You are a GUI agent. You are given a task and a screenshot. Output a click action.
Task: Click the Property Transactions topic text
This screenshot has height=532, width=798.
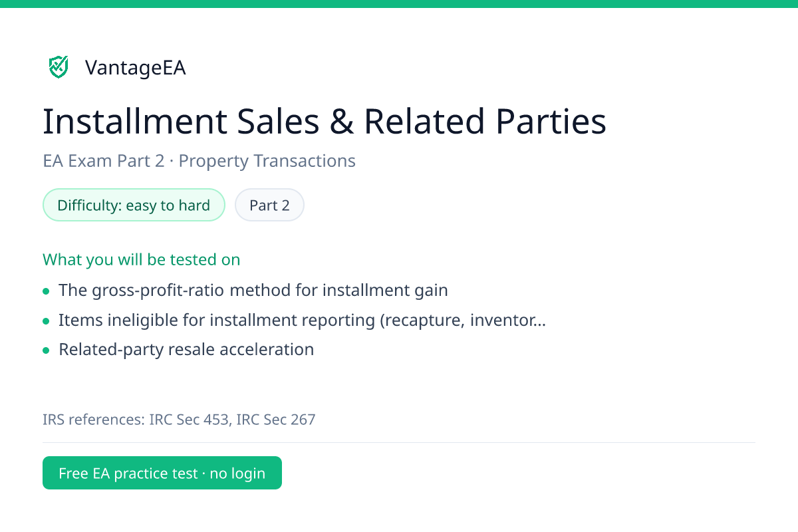coord(267,161)
